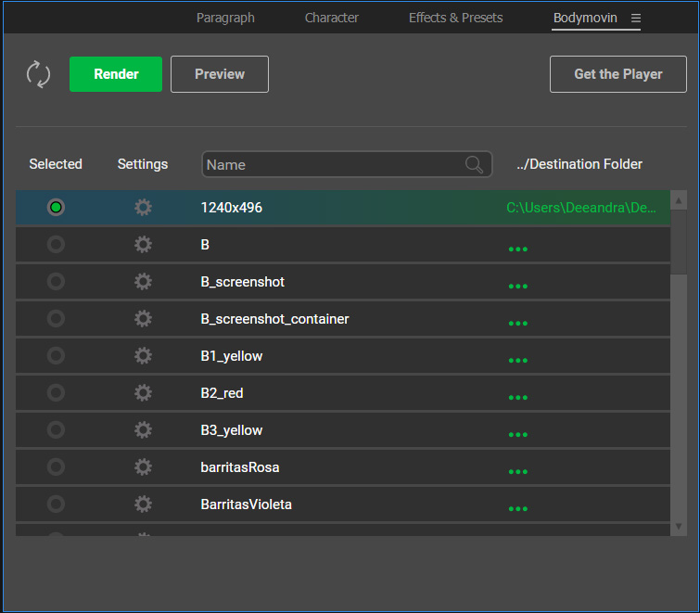Click the Get the Player button

[x=617, y=74]
